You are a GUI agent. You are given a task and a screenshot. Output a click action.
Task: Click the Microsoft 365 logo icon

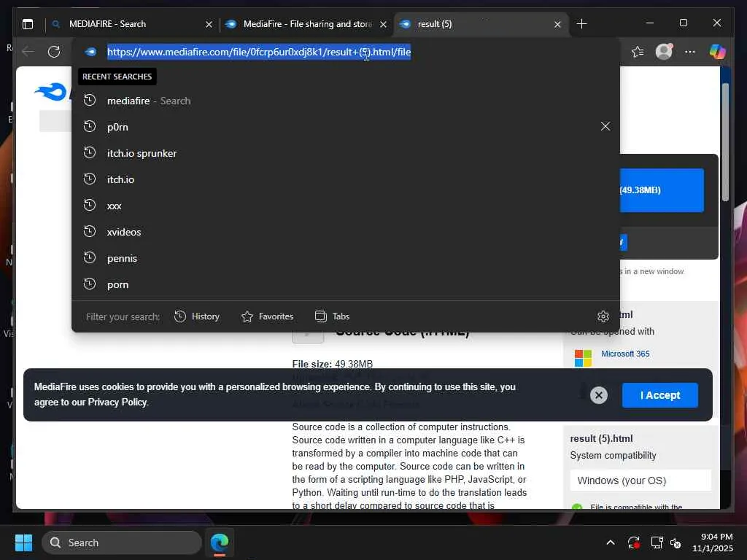[583, 357]
